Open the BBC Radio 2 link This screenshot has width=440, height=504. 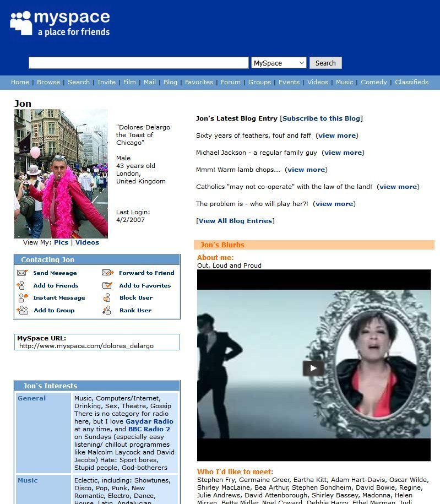(149, 429)
